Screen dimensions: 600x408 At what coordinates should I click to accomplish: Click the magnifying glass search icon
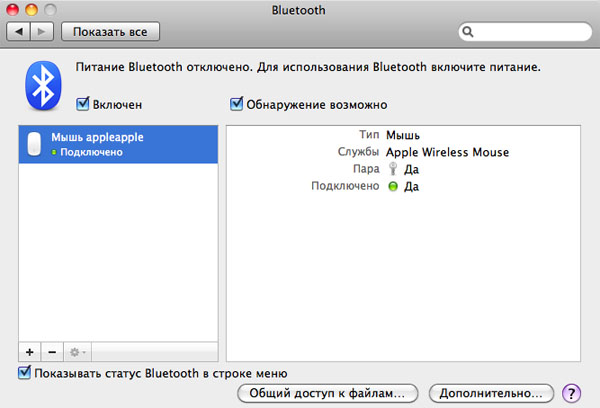pyautogui.click(x=469, y=32)
